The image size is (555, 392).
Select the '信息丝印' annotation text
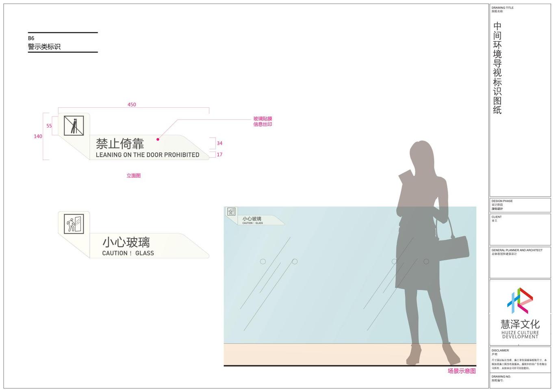point(263,124)
